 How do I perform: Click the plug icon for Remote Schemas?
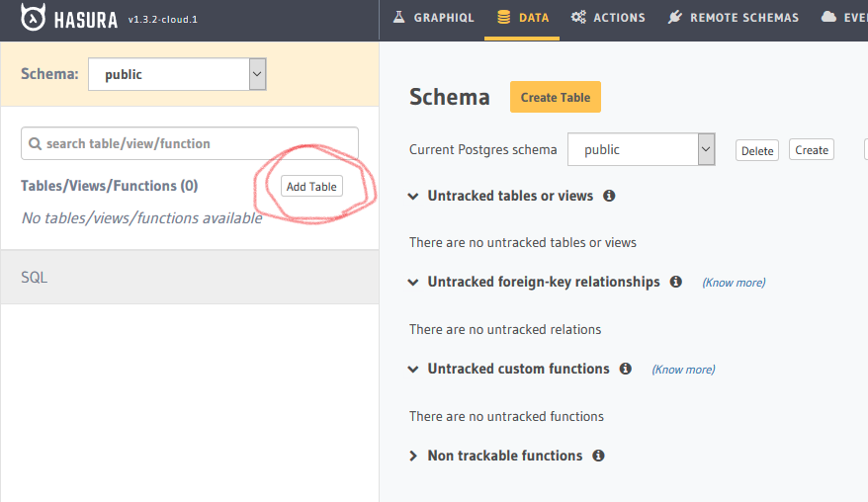pyautogui.click(x=675, y=17)
